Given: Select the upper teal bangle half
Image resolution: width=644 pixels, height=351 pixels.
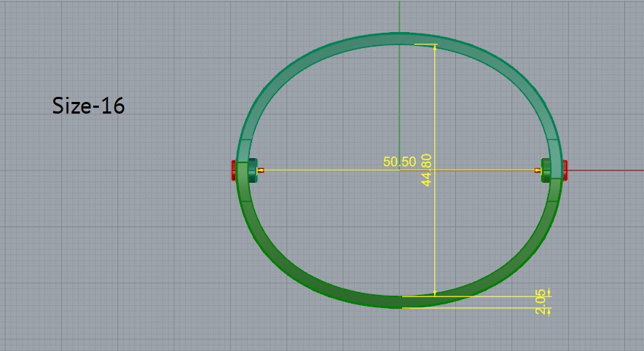Looking at the screenshot, I should [x=399, y=38].
